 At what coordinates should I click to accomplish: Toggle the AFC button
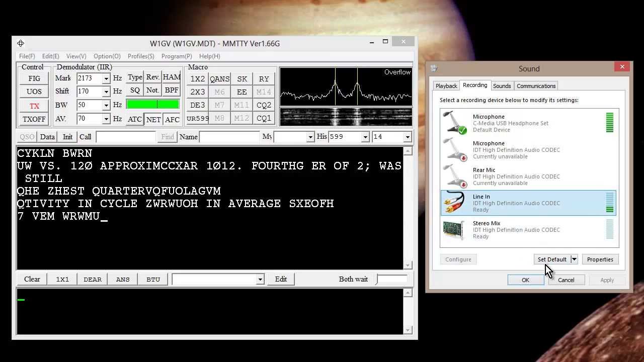point(172,119)
